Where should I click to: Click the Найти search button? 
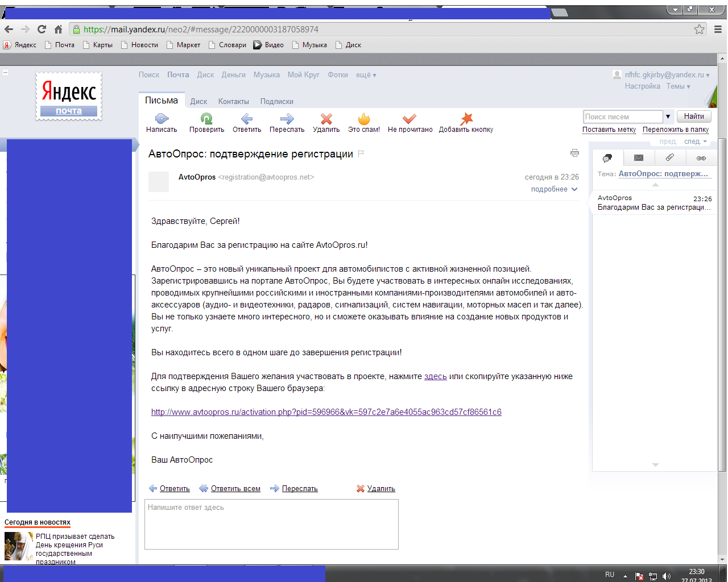(694, 117)
